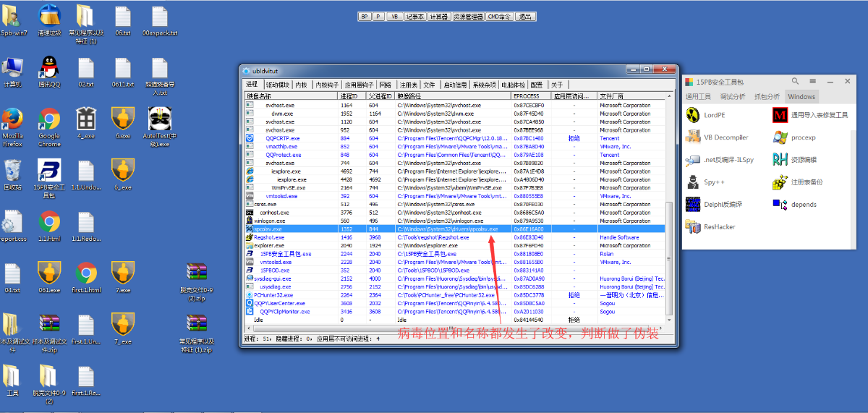
Task: Launch the depends tool
Action: pyautogui.click(x=795, y=205)
